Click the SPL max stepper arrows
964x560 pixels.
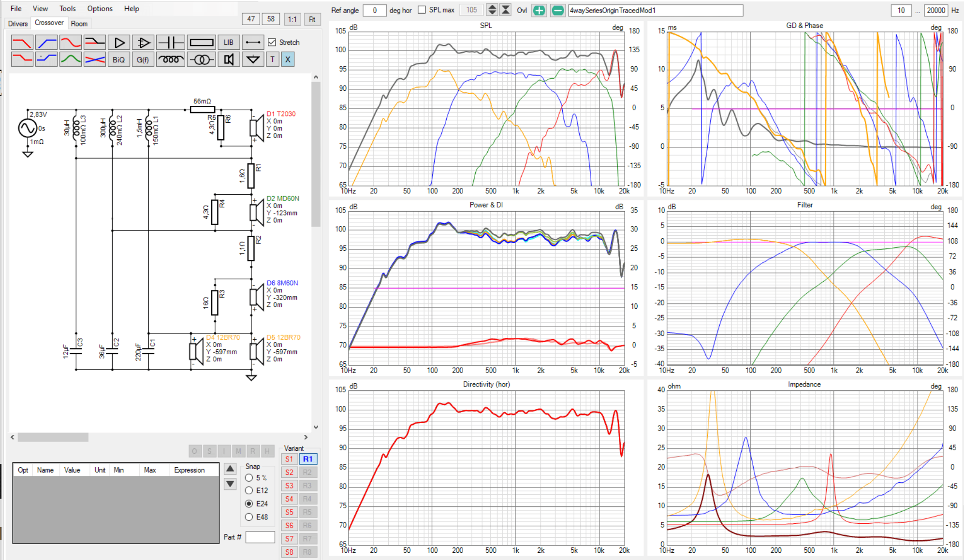[x=492, y=10]
